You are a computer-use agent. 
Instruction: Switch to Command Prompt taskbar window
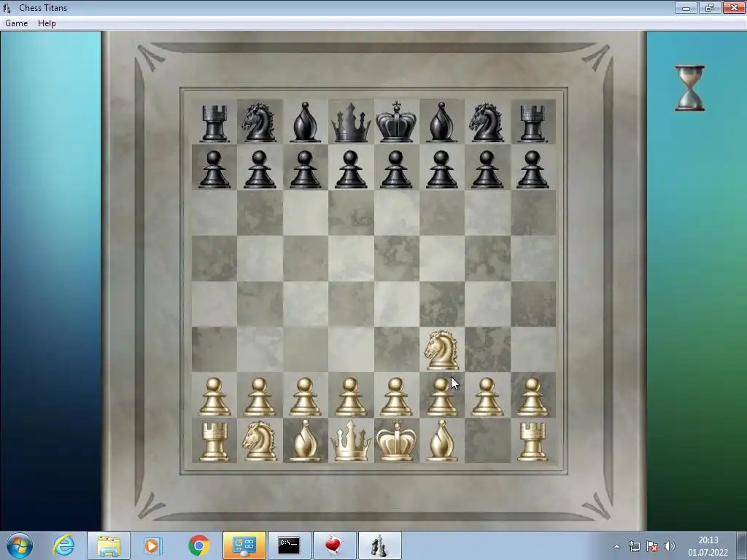coord(289,545)
